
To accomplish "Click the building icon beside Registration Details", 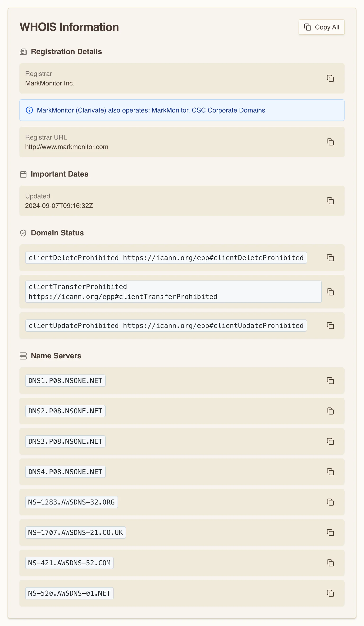I will coord(23,52).
